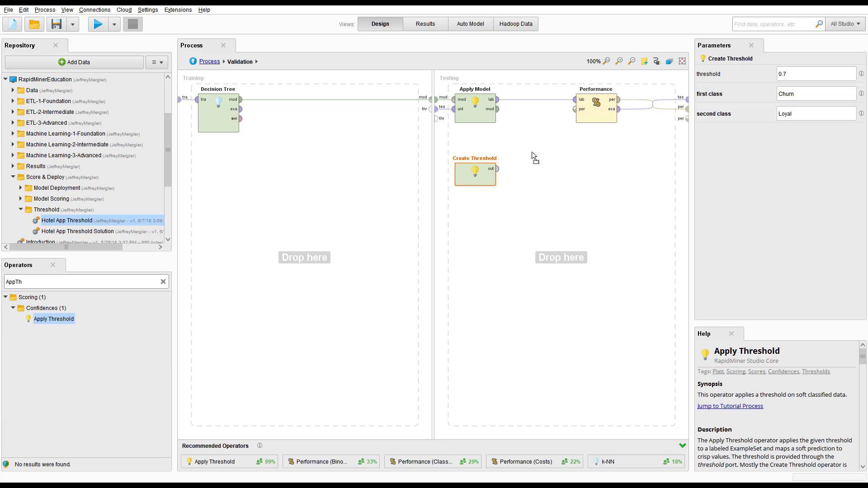This screenshot has width=868, height=488.
Task: Reset process zoom to 100%
Action: pos(606,61)
